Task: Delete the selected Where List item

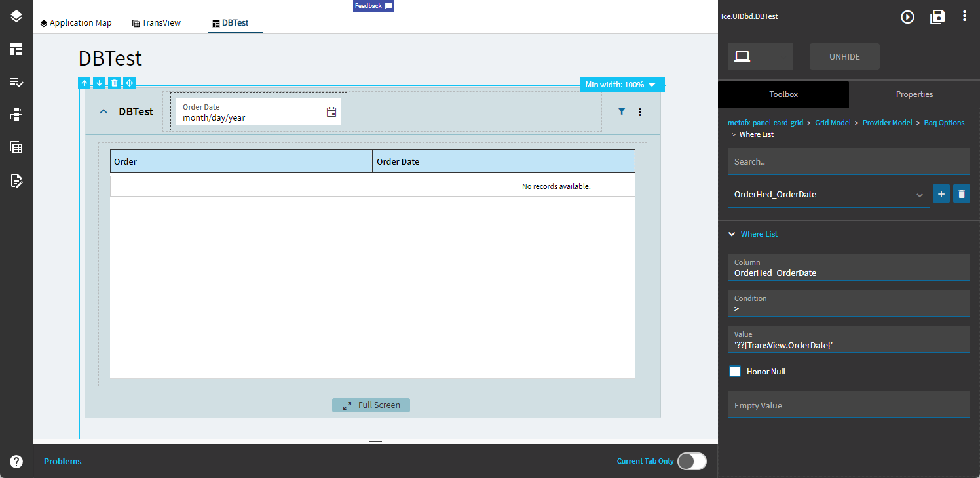Action: pos(962,194)
